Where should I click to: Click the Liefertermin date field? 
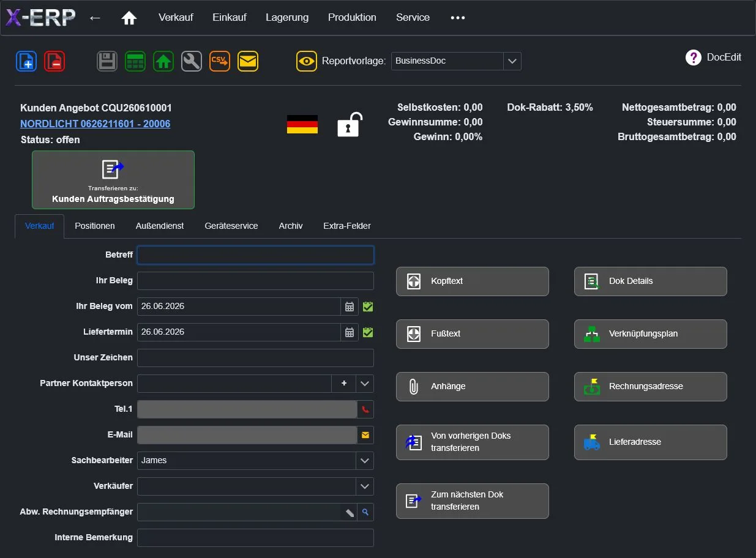[239, 332]
